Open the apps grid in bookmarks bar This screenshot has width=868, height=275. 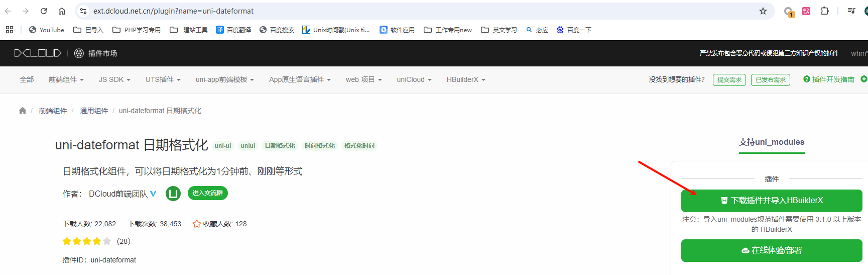(x=10, y=30)
